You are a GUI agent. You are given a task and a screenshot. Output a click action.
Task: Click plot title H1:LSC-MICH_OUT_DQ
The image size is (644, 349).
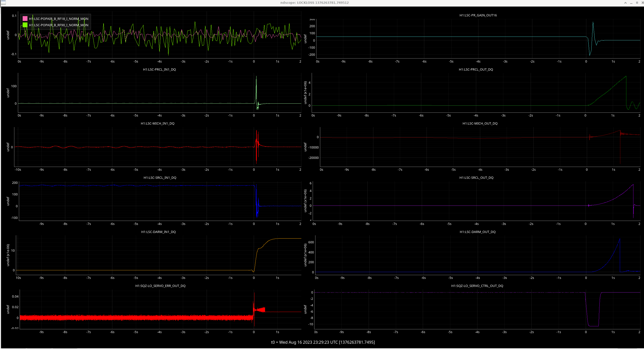[480, 123]
